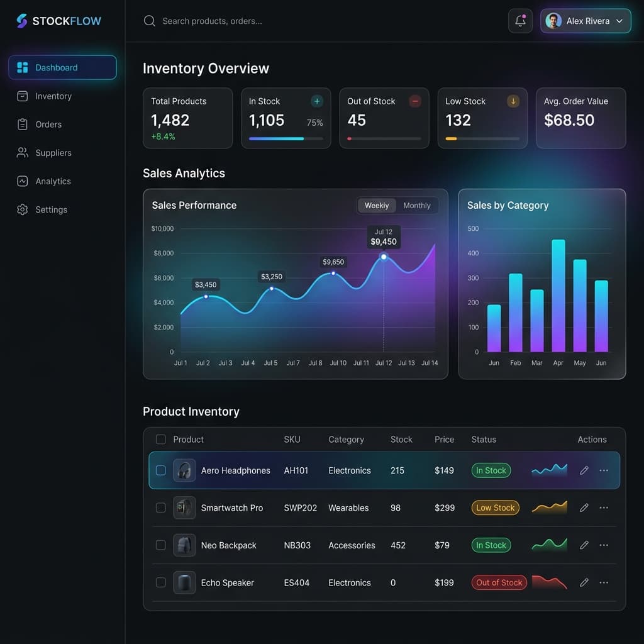Open more options for Smartwatch Pro
This screenshot has height=644, width=644.
pos(604,508)
